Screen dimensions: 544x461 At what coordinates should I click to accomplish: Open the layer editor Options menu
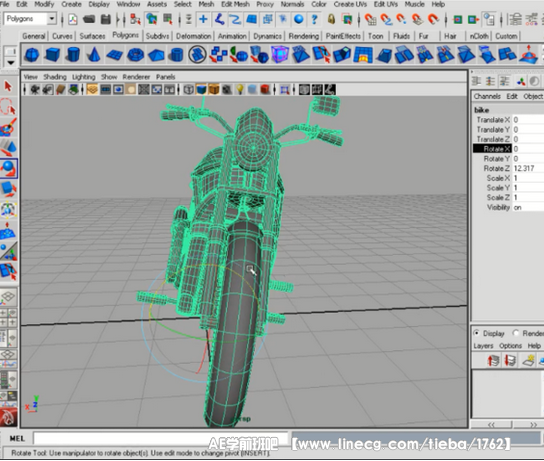point(510,345)
